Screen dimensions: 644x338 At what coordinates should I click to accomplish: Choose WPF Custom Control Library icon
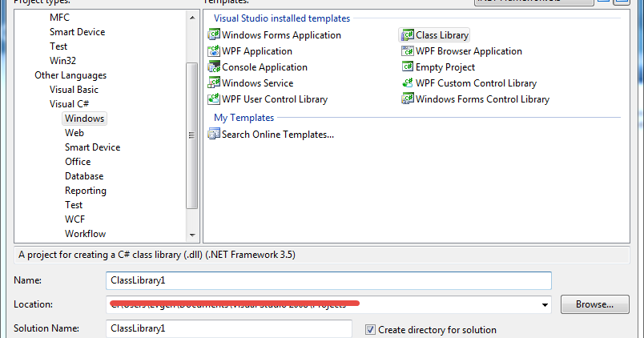tap(408, 83)
